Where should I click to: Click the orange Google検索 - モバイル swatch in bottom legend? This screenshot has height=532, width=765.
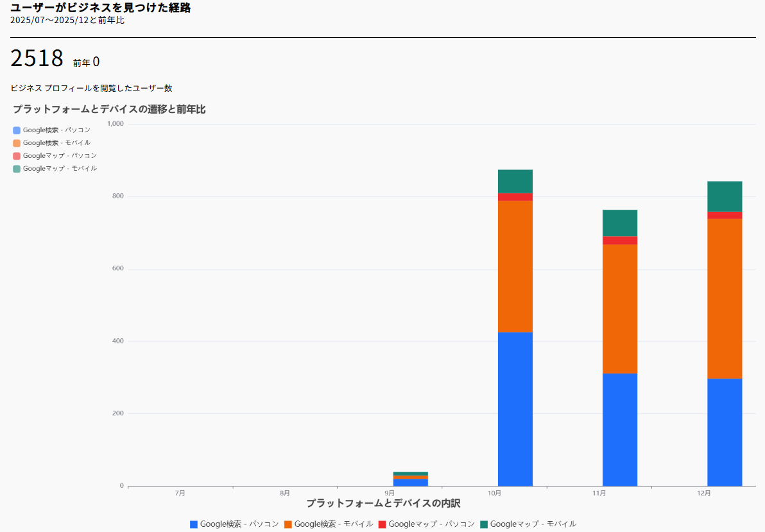click(x=288, y=524)
